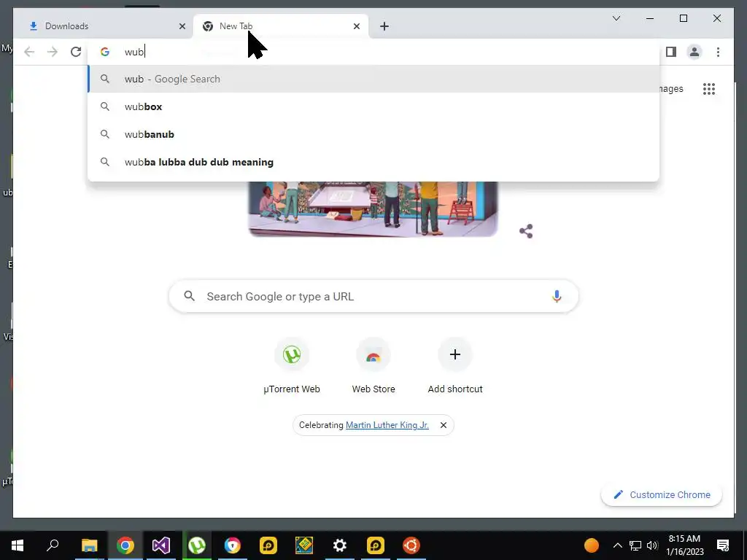Switch to the New Tab tab

(281, 26)
